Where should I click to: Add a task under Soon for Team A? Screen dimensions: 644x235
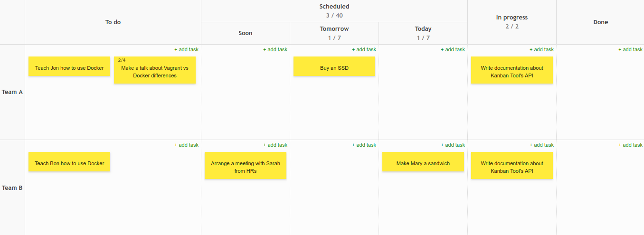coord(275,49)
